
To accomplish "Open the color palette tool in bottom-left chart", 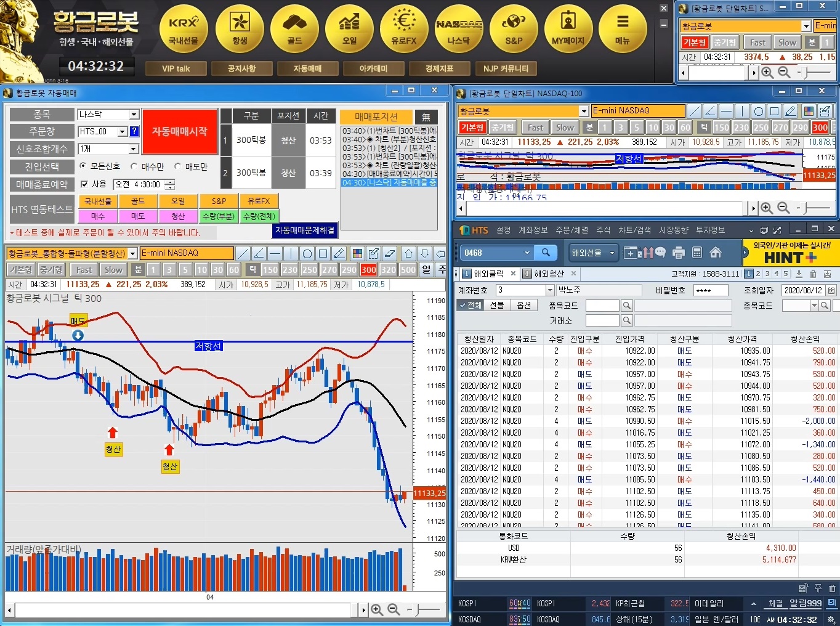I will click(x=357, y=253).
